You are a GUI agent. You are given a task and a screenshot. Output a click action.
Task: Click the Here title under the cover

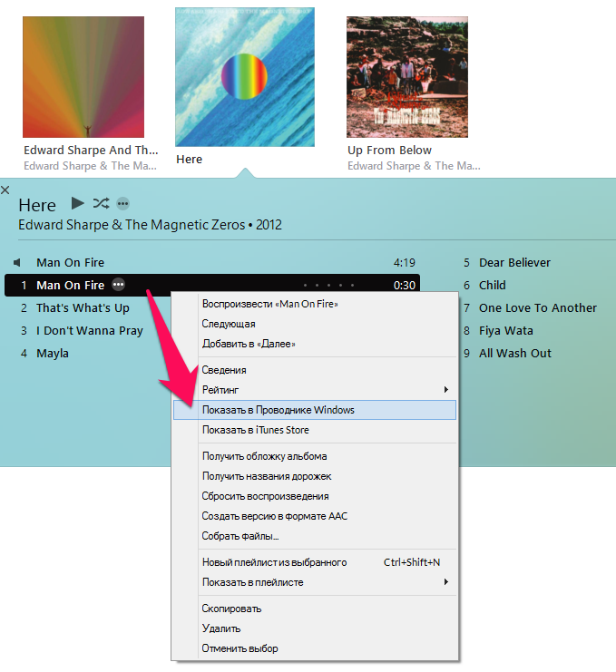point(189,159)
